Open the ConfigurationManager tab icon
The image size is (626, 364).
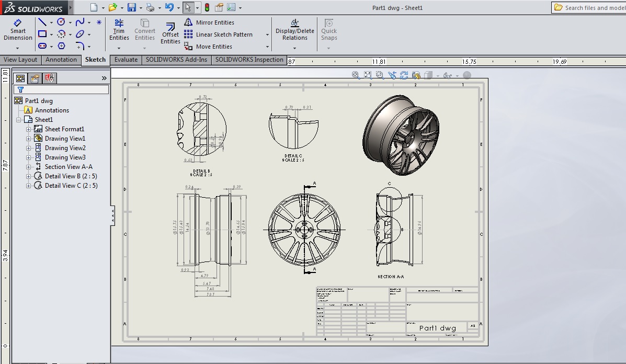tap(50, 78)
